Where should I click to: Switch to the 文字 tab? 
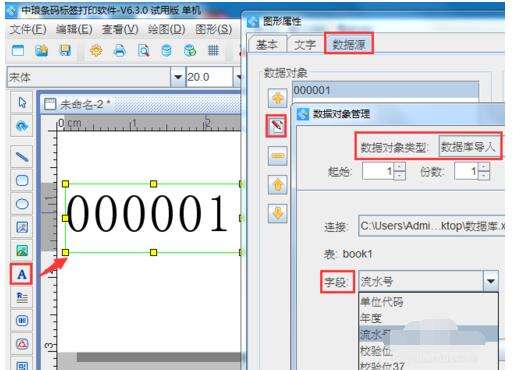[x=305, y=44]
